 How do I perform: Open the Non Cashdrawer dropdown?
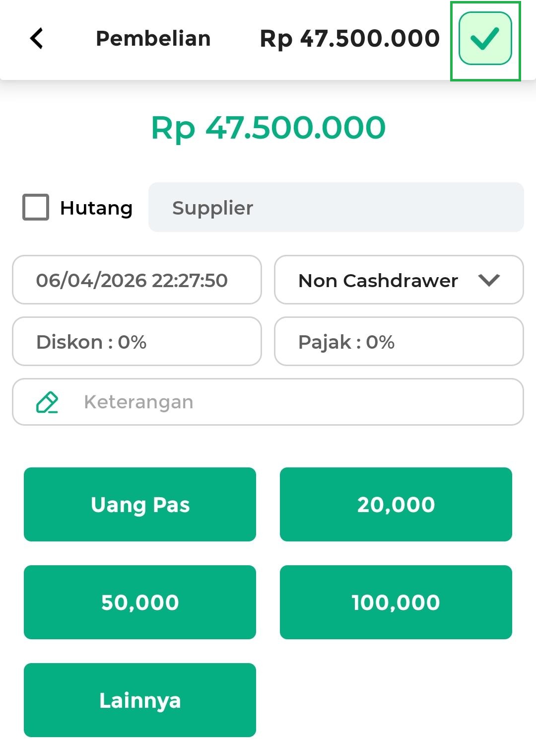(x=378, y=280)
